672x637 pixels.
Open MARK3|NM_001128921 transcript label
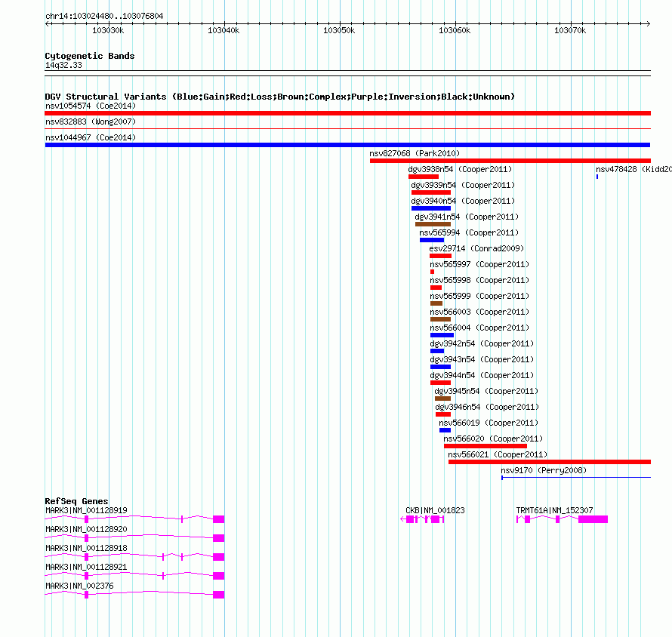[x=86, y=567]
